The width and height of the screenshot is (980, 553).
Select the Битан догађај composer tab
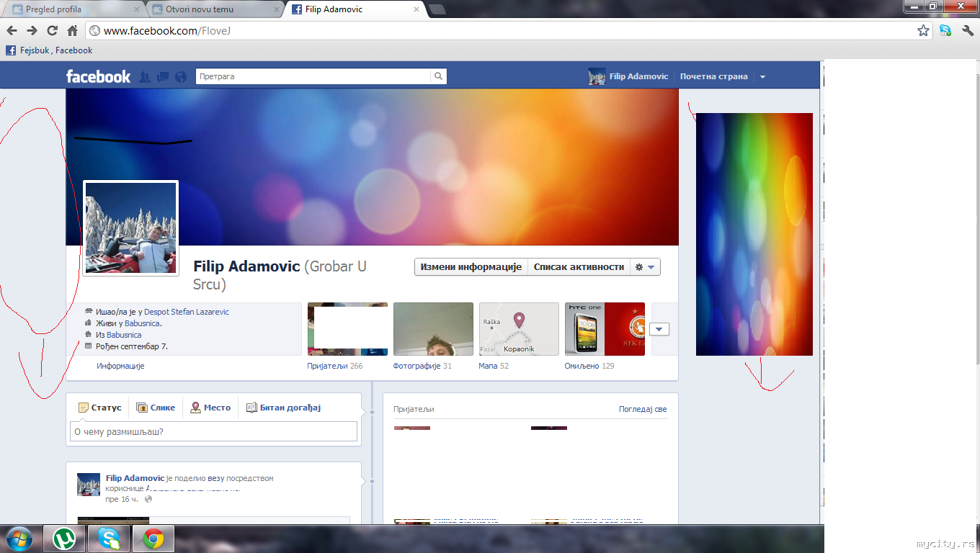tap(283, 408)
